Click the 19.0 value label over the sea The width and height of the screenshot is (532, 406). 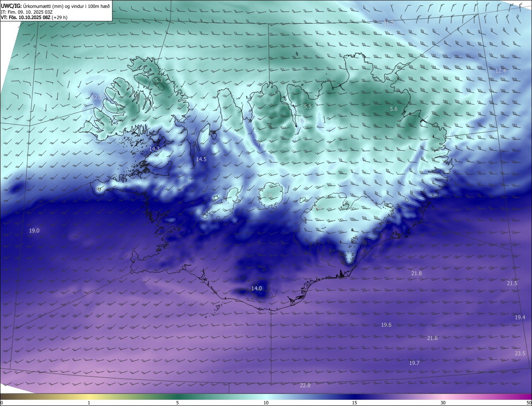point(34,230)
